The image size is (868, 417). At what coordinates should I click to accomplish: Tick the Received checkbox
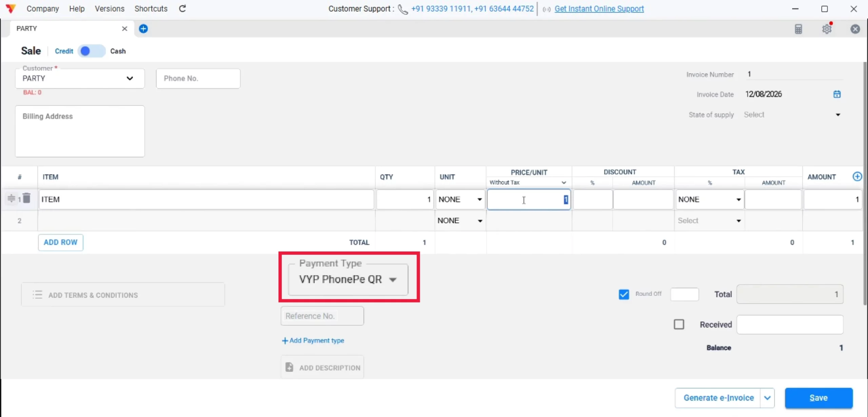pos(679,324)
